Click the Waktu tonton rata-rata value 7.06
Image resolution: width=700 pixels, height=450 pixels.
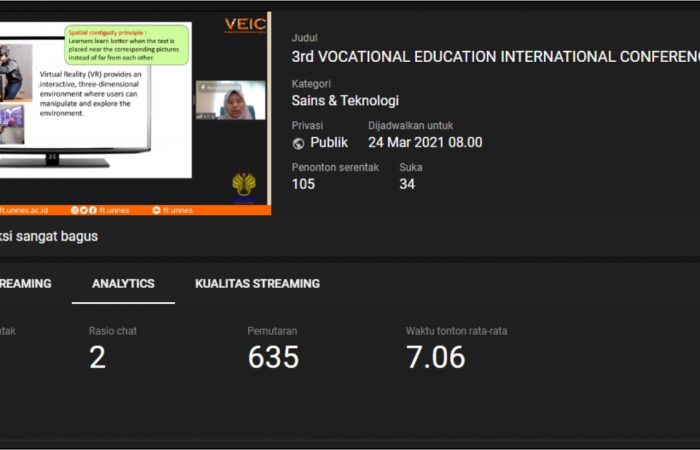click(435, 357)
